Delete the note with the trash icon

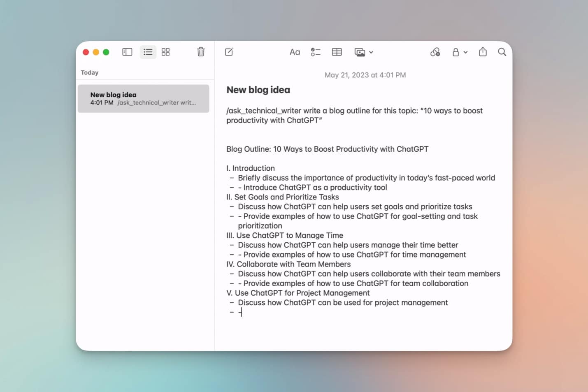[x=201, y=52]
